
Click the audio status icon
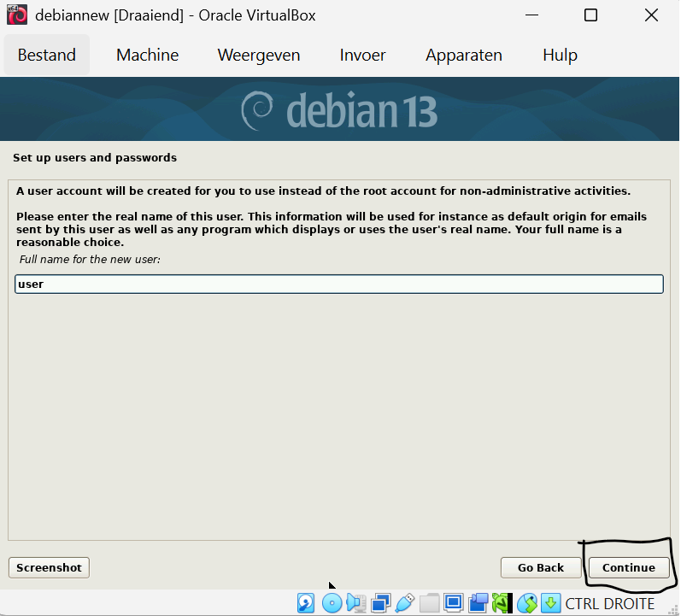click(356, 603)
